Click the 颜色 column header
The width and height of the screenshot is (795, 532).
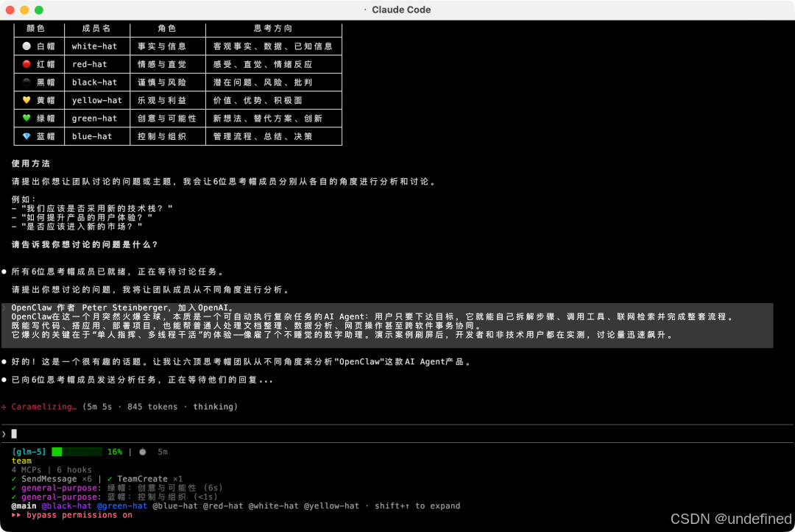click(x=36, y=29)
